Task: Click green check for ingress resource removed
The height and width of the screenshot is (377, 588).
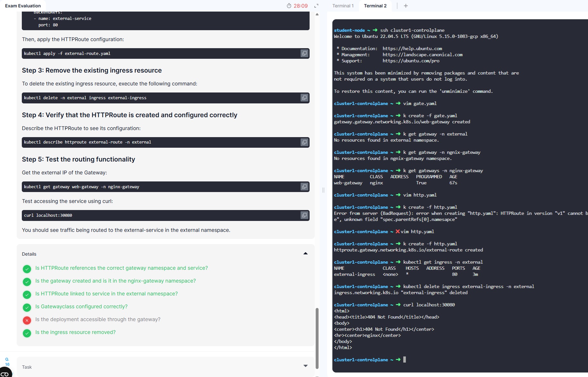Action: (x=27, y=333)
